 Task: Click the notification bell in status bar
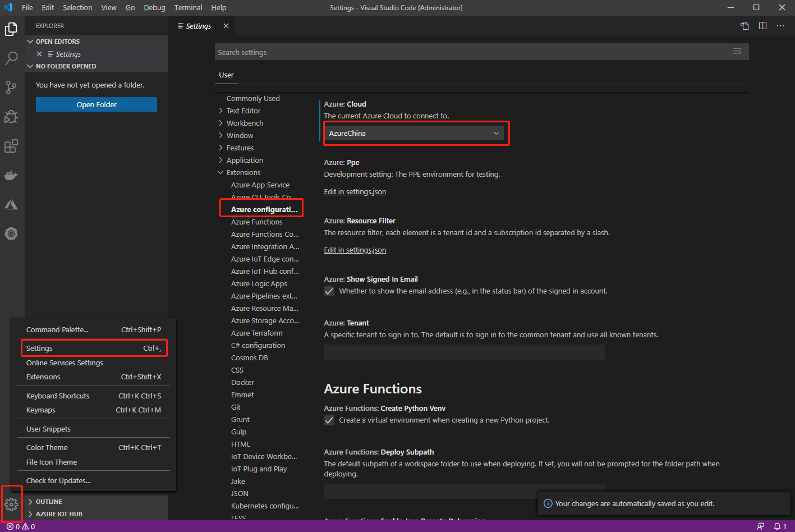tap(780, 526)
